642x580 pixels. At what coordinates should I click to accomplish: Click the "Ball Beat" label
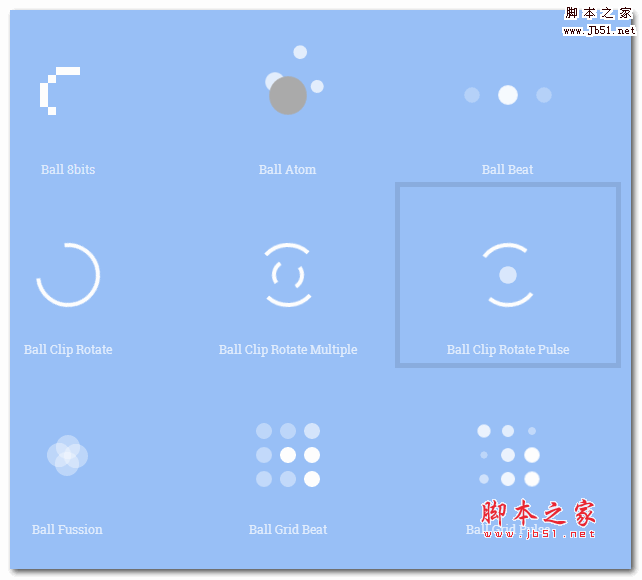(507, 169)
